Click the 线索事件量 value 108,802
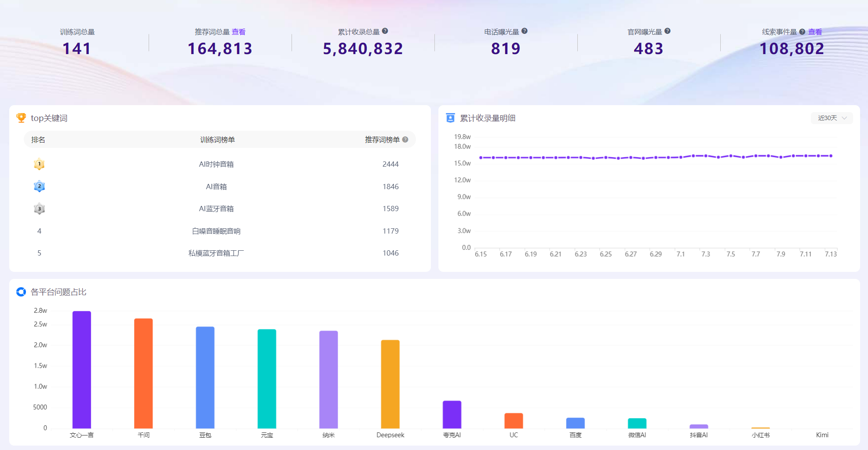 point(792,48)
